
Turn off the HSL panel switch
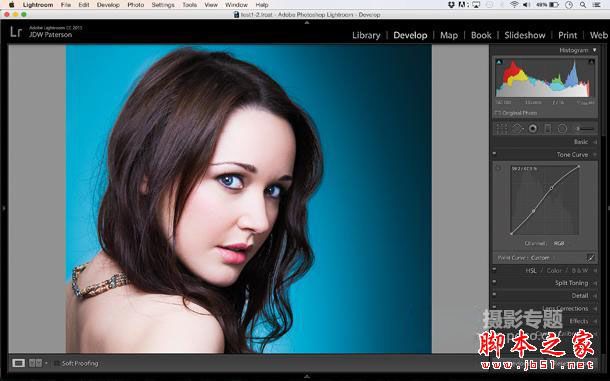494,270
